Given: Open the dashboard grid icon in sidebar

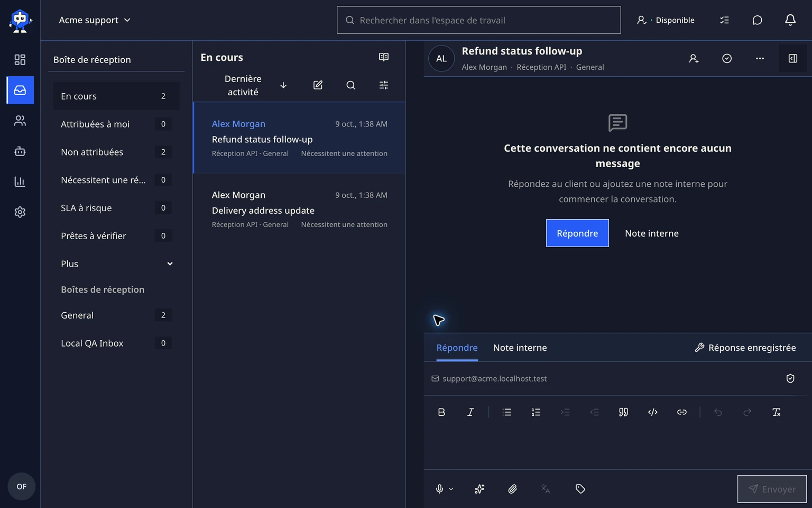Looking at the screenshot, I should click(20, 60).
